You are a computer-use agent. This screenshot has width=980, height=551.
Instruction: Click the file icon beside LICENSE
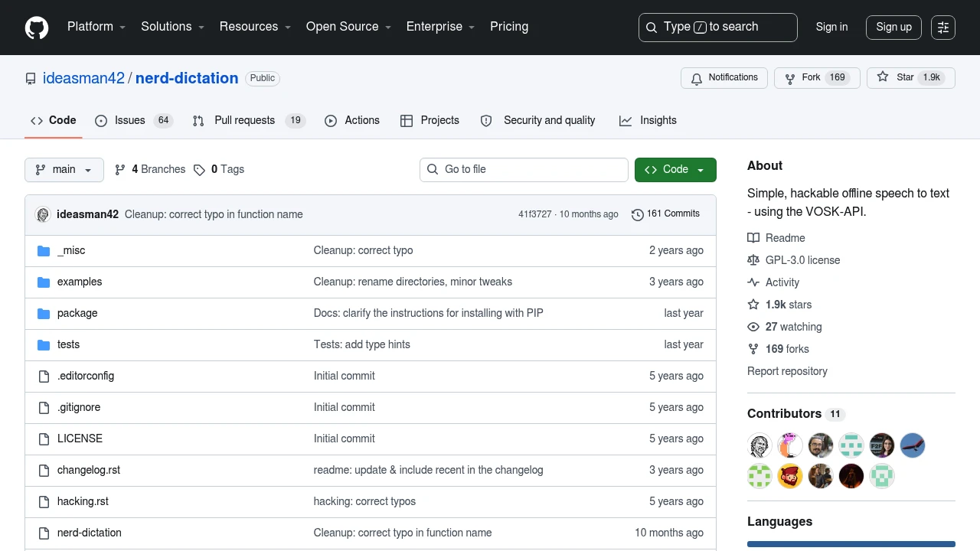pos(44,439)
